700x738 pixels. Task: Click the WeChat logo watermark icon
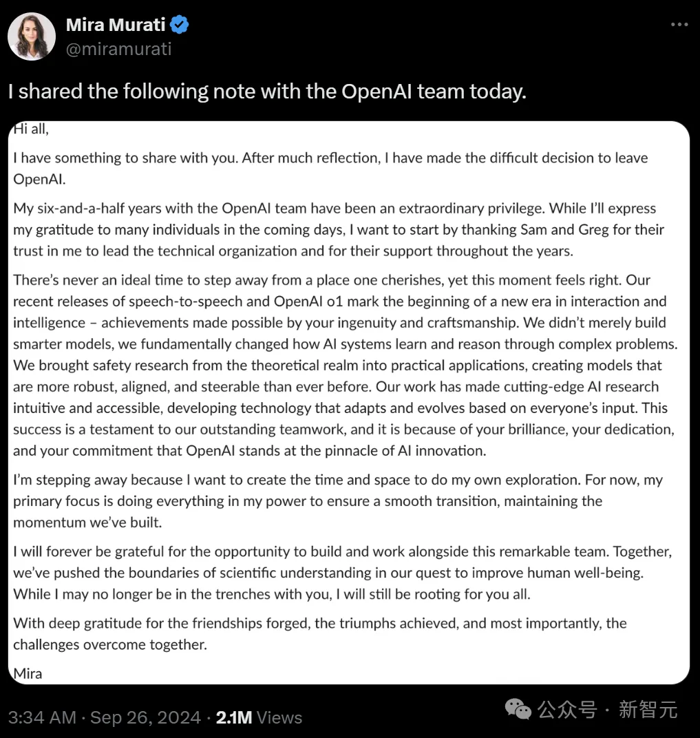point(518,709)
